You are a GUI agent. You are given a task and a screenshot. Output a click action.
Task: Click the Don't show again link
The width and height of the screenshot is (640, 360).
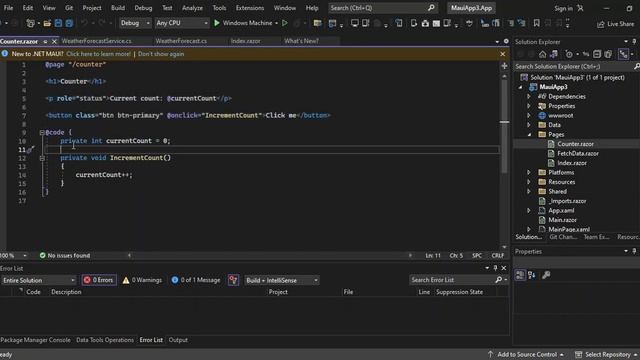click(x=161, y=54)
